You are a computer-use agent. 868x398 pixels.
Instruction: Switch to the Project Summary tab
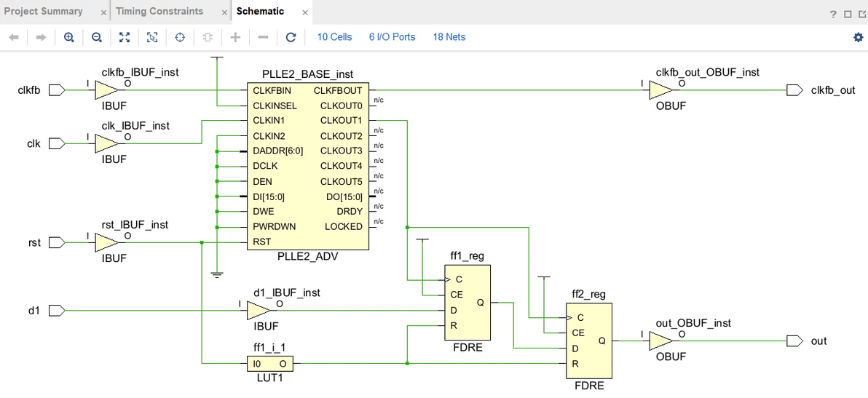tap(43, 11)
